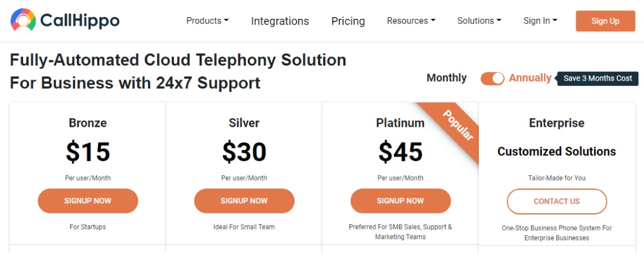Expand the Resources dropdown menu
Screen dimensions: 644x258
point(411,20)
